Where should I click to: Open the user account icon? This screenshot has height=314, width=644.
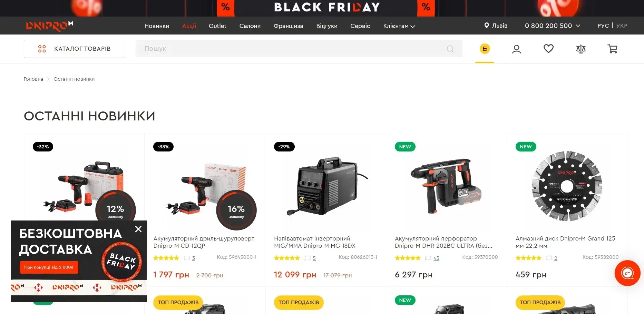[516, 49]
